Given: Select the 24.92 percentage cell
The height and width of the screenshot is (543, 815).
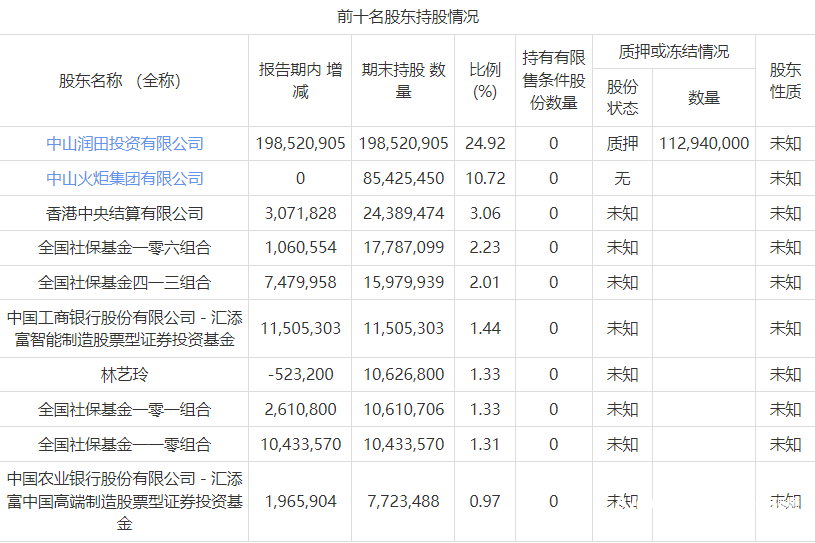Looking at the screenshot, I should [x=485, y=144].
